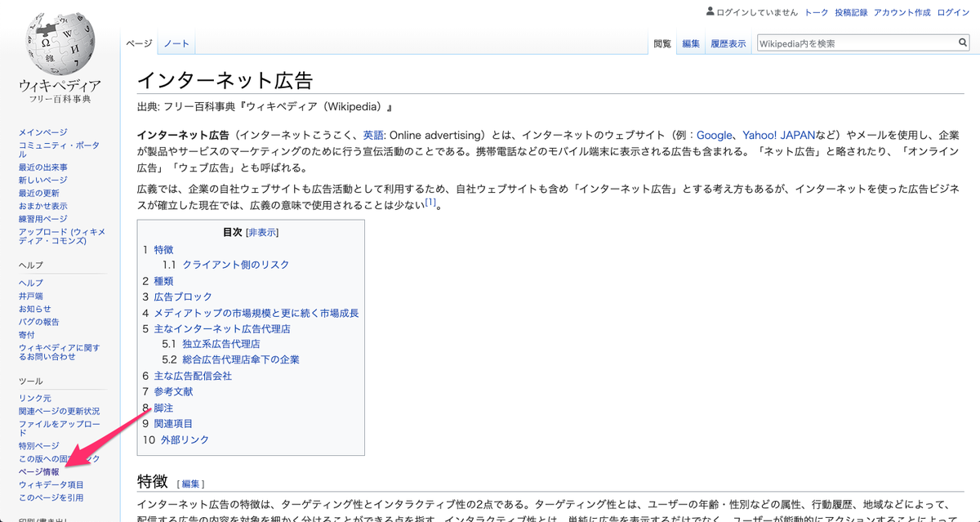The width and height of the screenshot is (980, 522).
Task: Collapse contents with 非表示 toggle
Action: 262,233
